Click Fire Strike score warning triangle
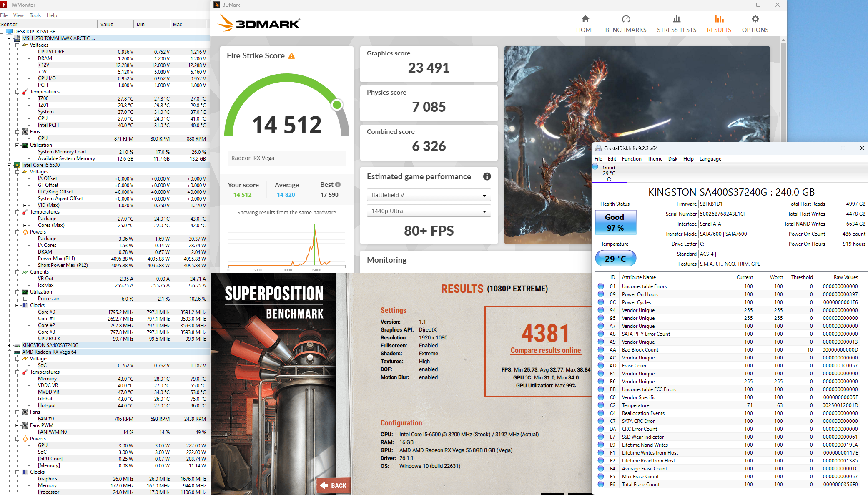This screenshot has height=495, width=868. point(291,56)
